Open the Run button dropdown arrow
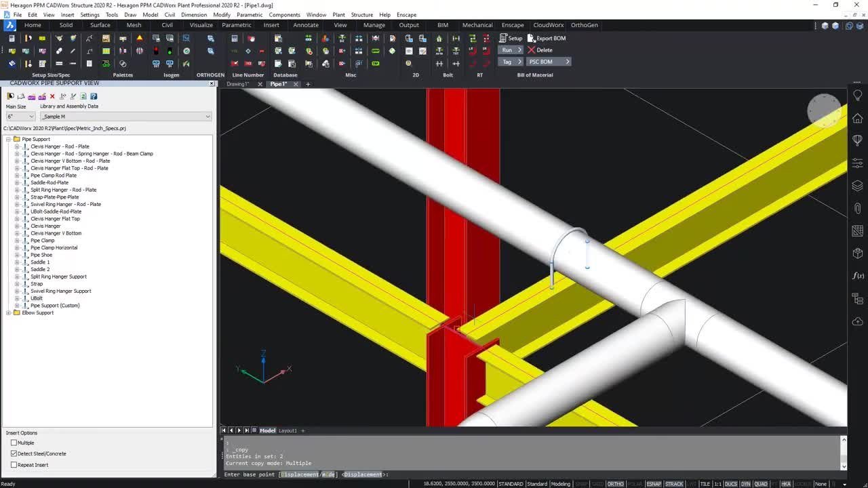Viewport: 868px width, 488px height. click(520, 50)
